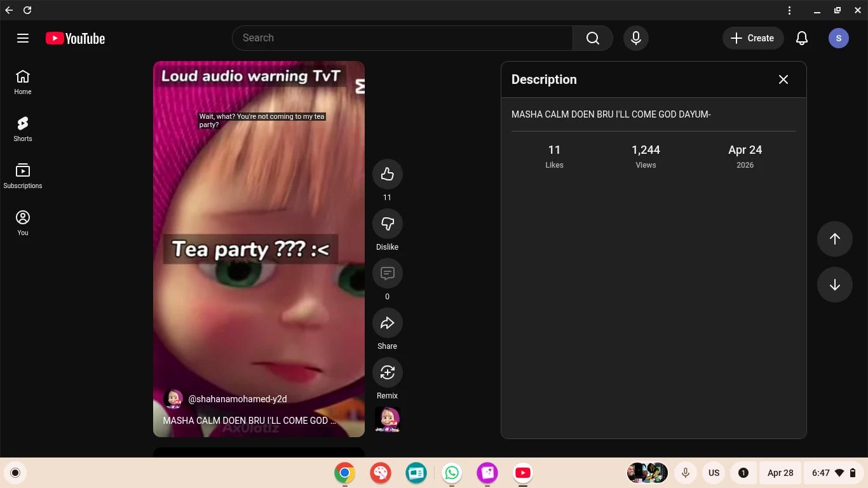This screenshot has width=868, height=488.
Task: Open the media thumbnails in the shelf
Action: click(x=648, y=473)
